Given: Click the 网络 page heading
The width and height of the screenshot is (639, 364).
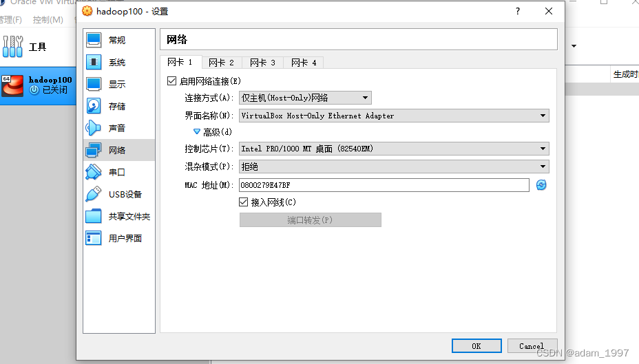Looking at the screenshot, I should pos(177,39).
